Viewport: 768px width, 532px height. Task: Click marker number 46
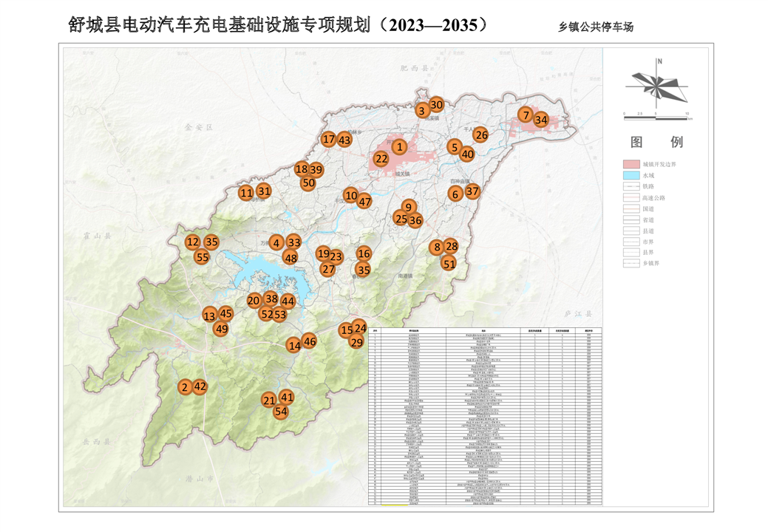click(x=310, y=341)
